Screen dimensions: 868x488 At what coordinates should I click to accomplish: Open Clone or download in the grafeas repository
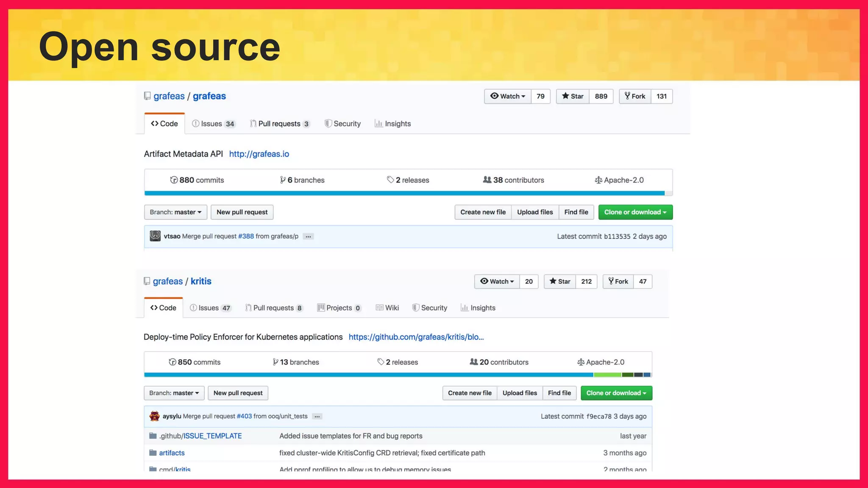(x=635, y=212)
